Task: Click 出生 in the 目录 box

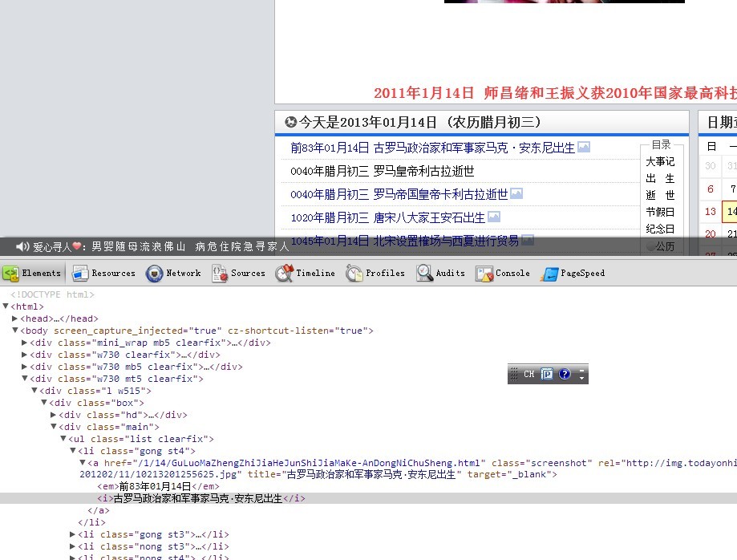Action: 660,178
